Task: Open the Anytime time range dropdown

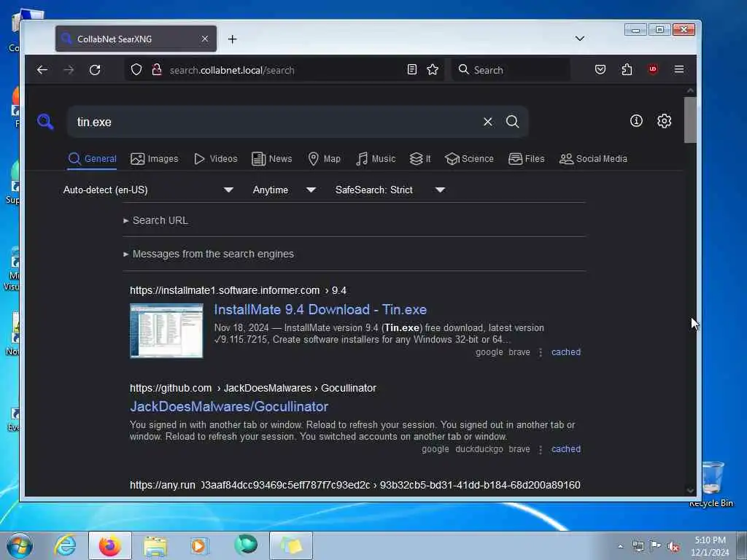Action: click(x=284, y=190)
